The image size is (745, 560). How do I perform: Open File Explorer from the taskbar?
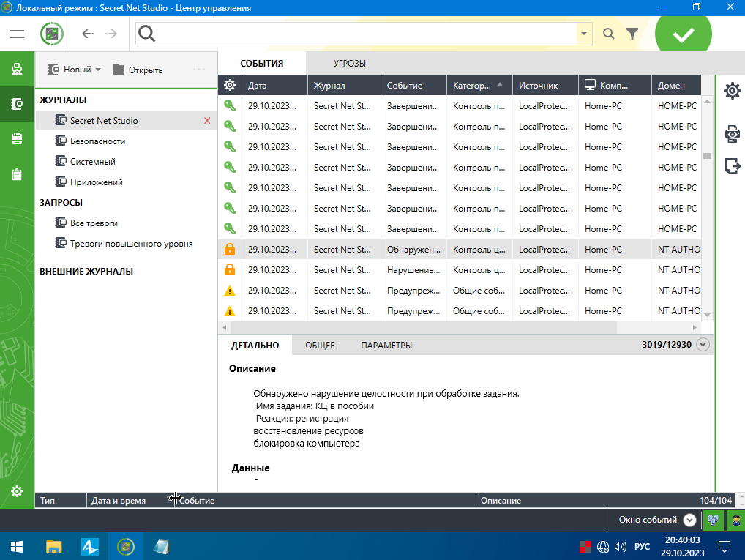53,547
